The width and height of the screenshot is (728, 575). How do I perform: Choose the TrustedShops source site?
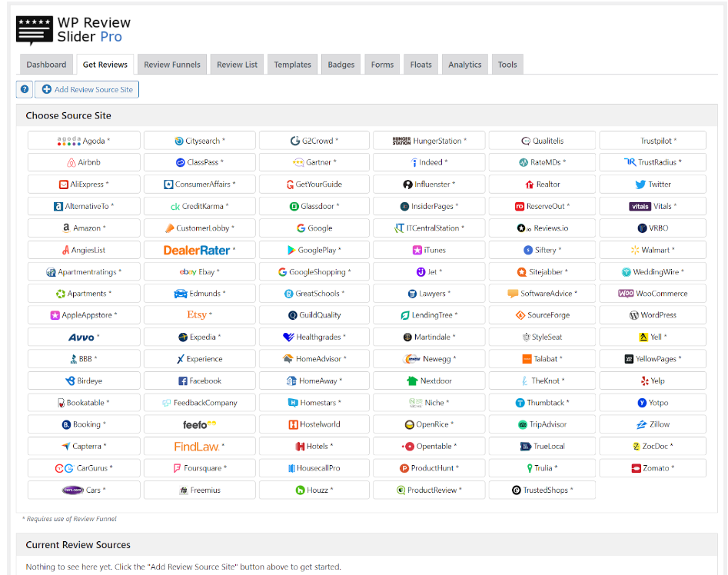pos(542,490)
